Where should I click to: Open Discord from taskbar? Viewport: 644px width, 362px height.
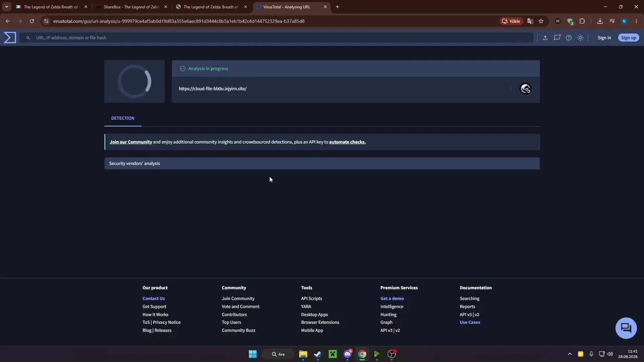coord(347,354)
